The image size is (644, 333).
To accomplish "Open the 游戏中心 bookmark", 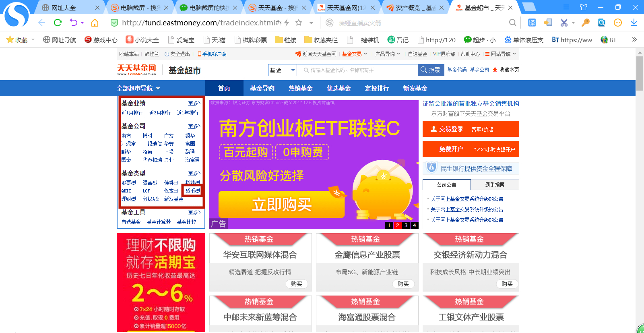I will click(101, 40).
